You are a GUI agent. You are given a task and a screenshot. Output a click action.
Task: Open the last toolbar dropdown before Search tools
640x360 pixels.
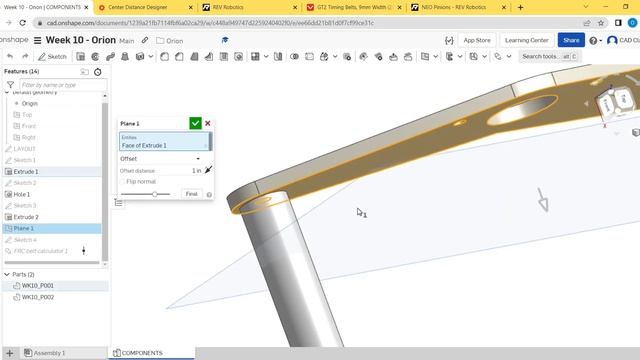(x=509, y=56)
